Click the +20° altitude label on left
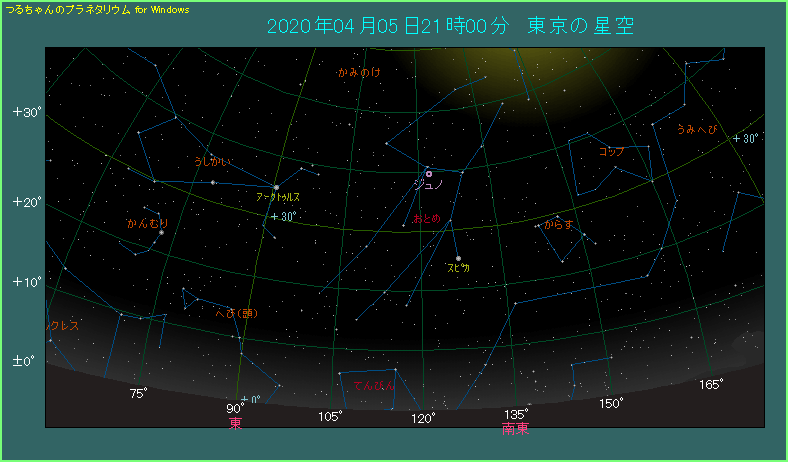788x462 pixels. [x=27, y=202]
